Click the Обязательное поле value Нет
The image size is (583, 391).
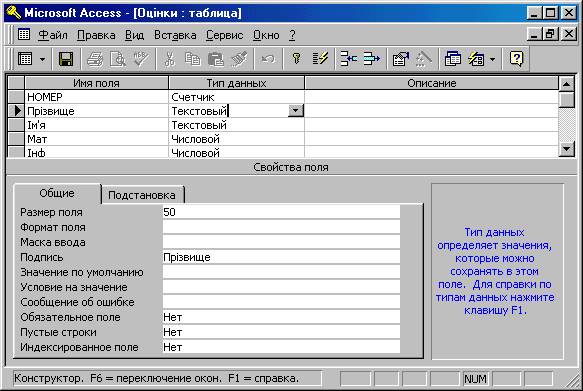coord(281,317)
